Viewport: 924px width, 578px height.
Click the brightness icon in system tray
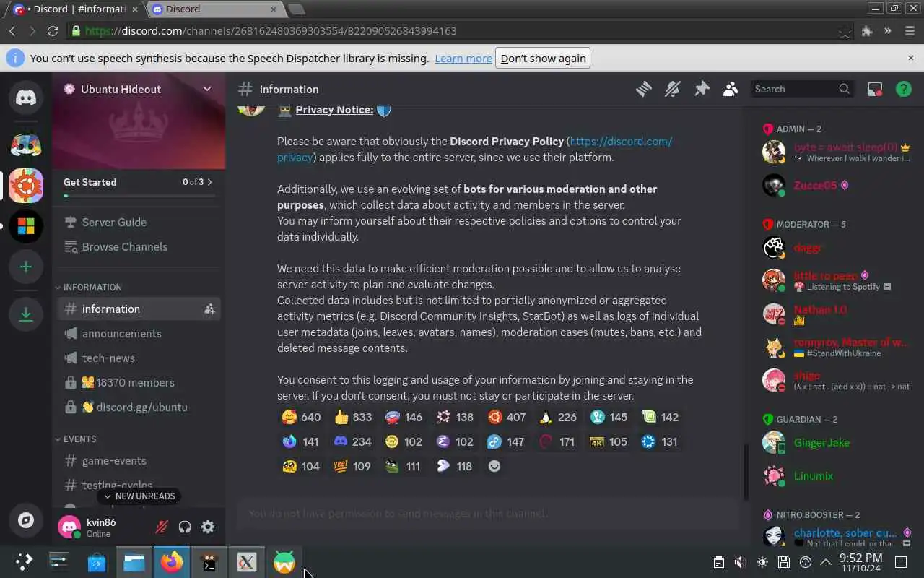click(762, 562)
